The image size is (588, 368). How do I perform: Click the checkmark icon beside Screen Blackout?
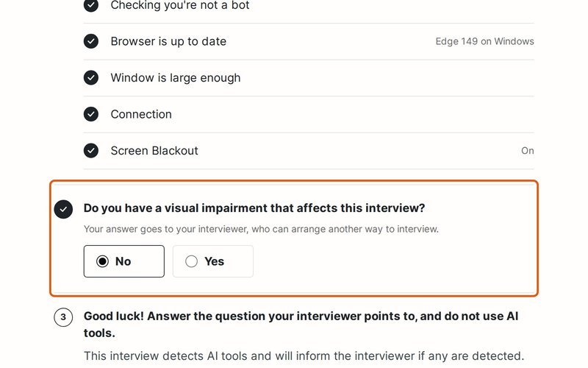pos(91,151)
